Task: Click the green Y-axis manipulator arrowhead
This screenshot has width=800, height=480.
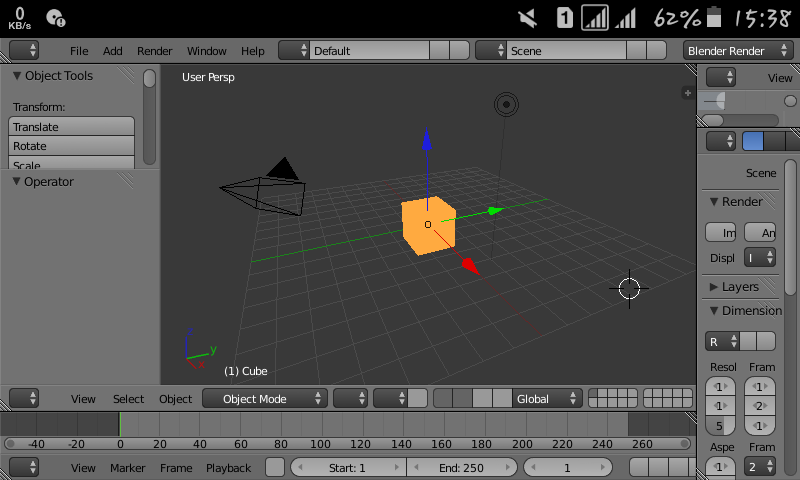Action: (494, 210)
